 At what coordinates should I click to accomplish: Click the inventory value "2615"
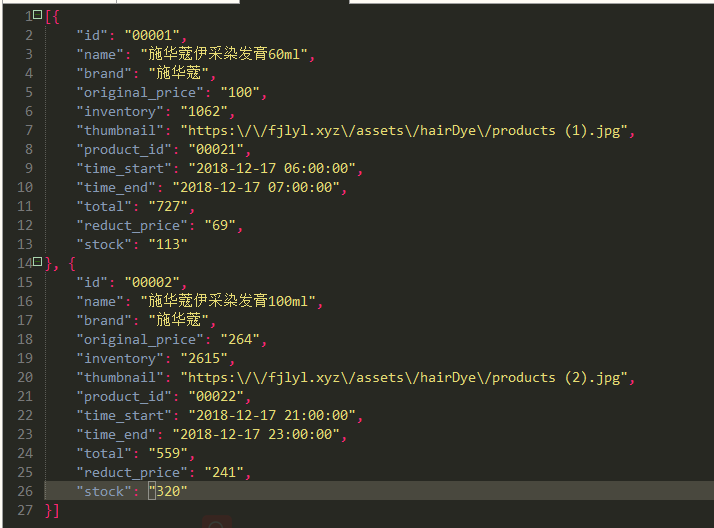click(x=204, y=359)
